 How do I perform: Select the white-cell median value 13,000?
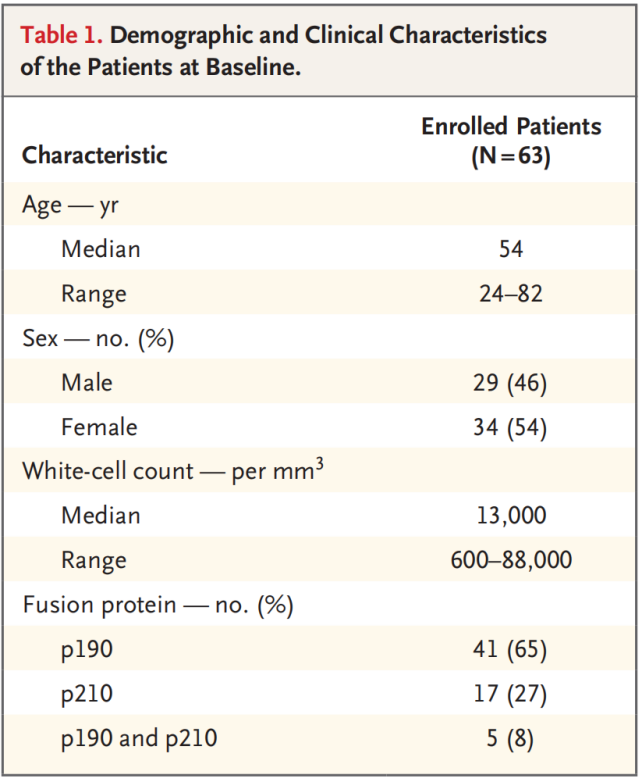point(511,515)
